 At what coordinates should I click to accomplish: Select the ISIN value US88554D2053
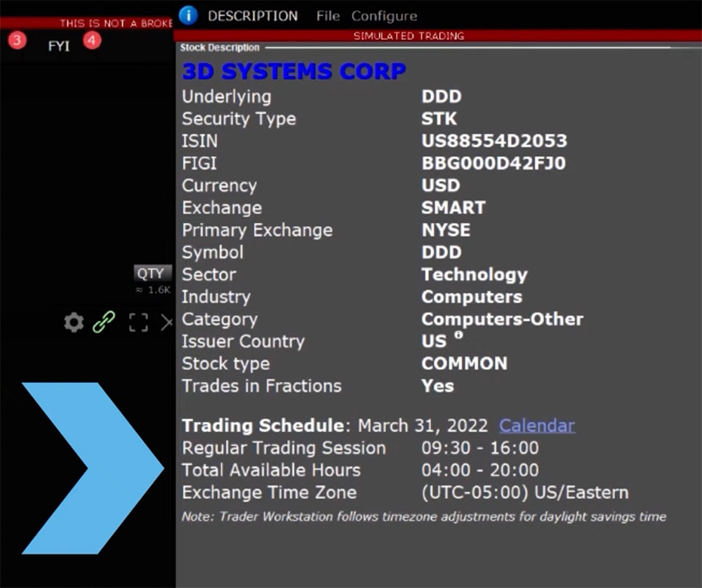[496, 140]
